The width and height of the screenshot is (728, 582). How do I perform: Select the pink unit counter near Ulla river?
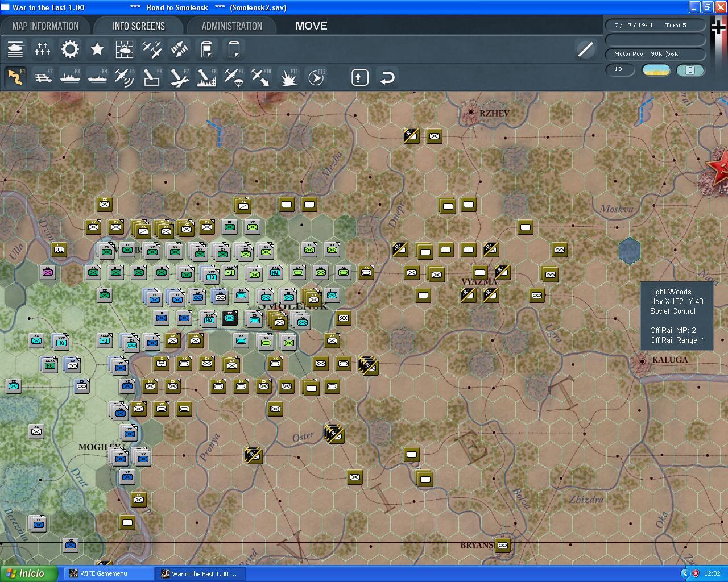48,272
